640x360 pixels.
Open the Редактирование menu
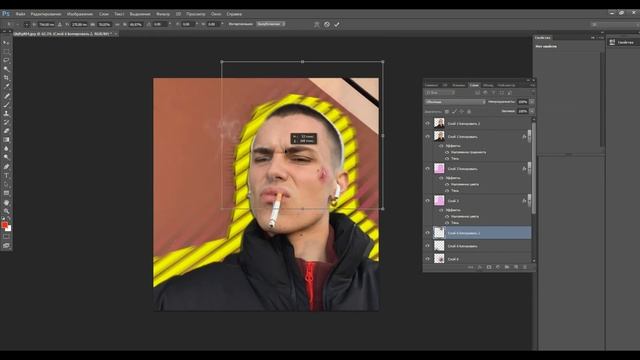tap(46, 14)
